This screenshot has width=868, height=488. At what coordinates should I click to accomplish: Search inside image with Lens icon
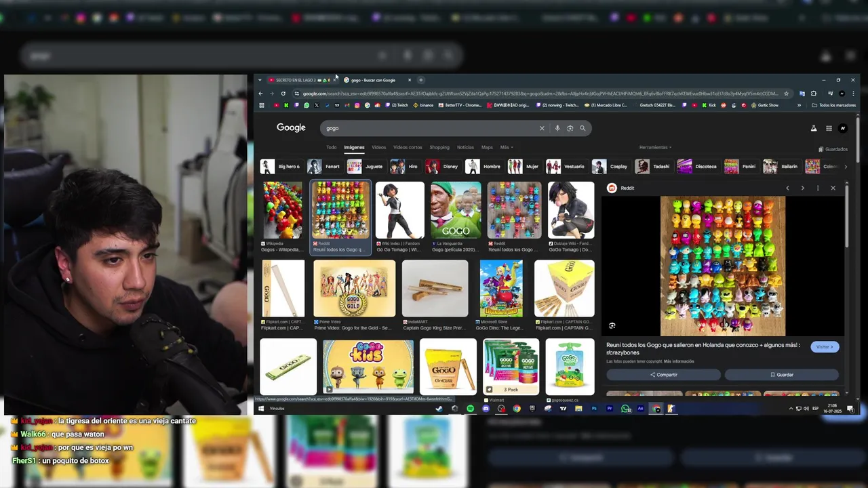612,326
